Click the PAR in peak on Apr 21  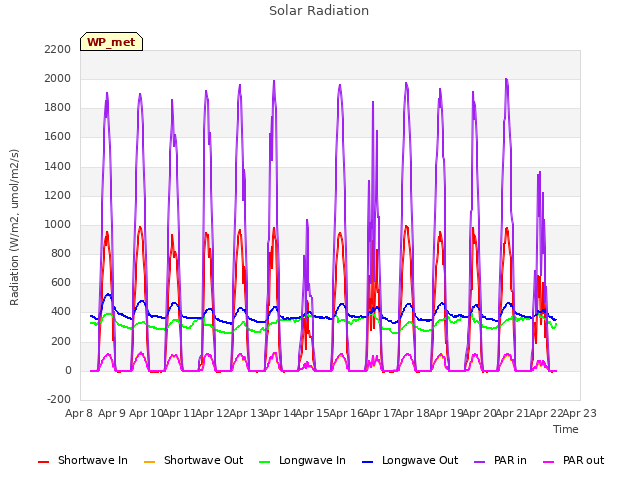click(x=507, y=79)
